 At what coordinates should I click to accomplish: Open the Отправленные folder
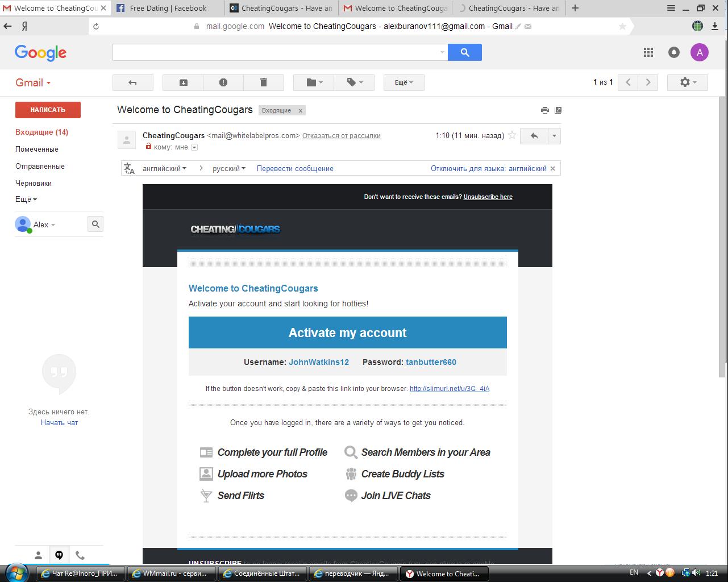coord(40,166)
